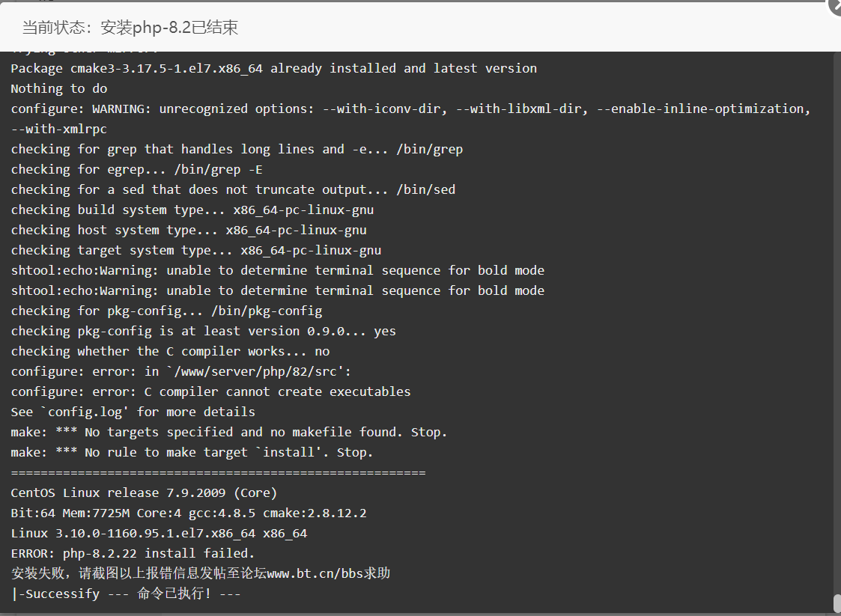Image resolution: width=841 pixels, height=616 pixels.
Task: Close the PHP install log dialog
Action: pyautogui.click(x=835, y=5)
